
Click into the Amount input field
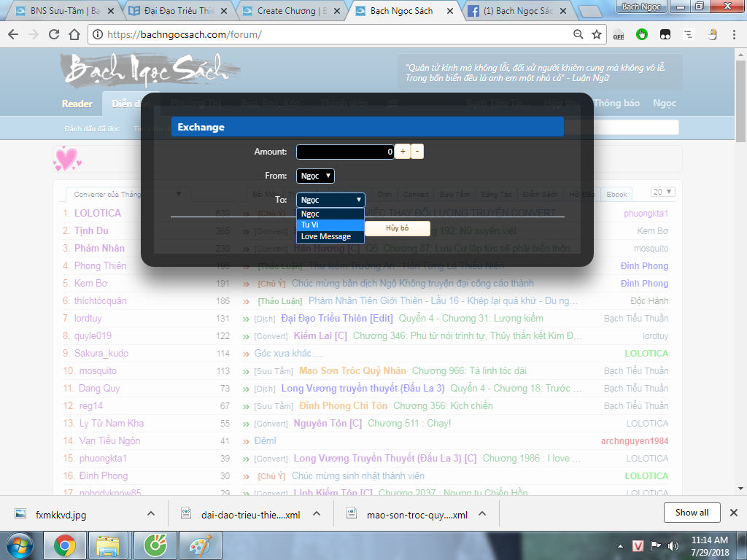[x=345, y=152]
